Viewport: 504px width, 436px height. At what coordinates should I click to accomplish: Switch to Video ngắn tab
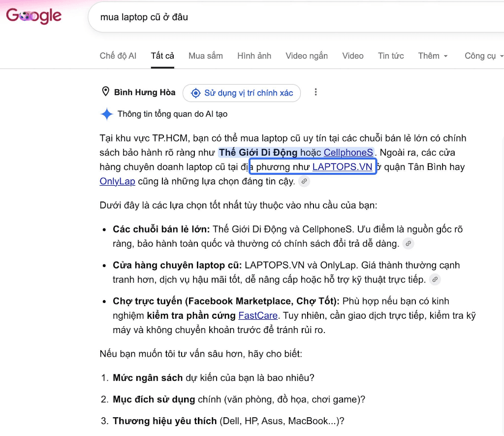pos(307,56)
